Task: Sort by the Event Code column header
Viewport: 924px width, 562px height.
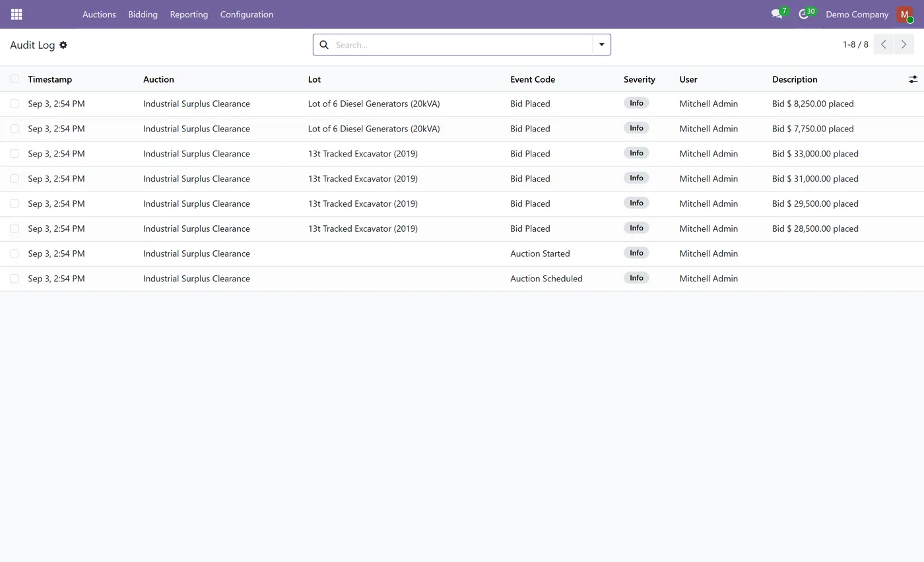Action: [533, 79]
